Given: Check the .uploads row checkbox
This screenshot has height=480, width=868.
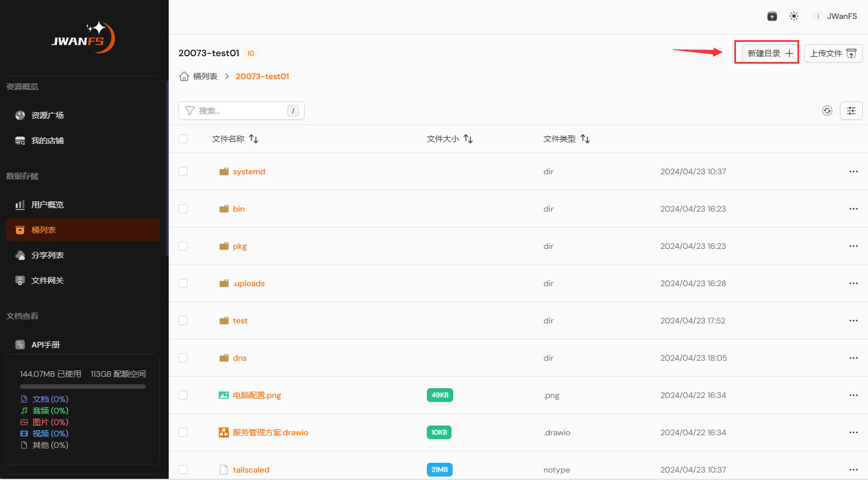Looking at the screenshot, I should tap(183, 283).
